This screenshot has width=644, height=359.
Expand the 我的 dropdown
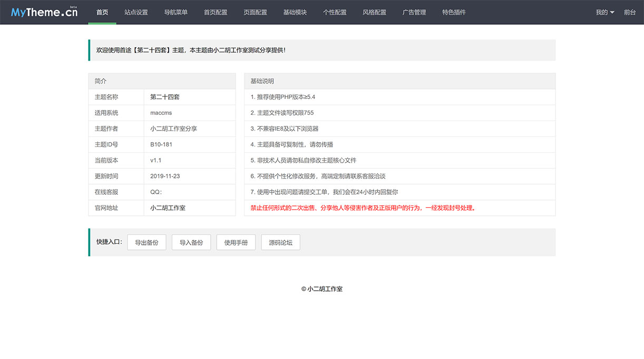click(x=603, y=12)
